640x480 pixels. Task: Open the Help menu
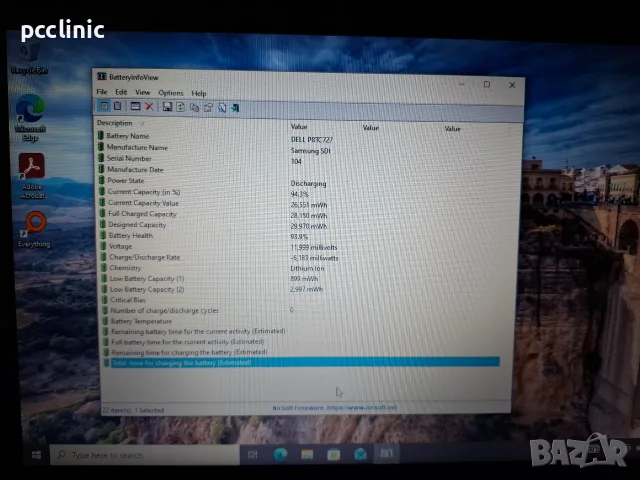(199, 93)
